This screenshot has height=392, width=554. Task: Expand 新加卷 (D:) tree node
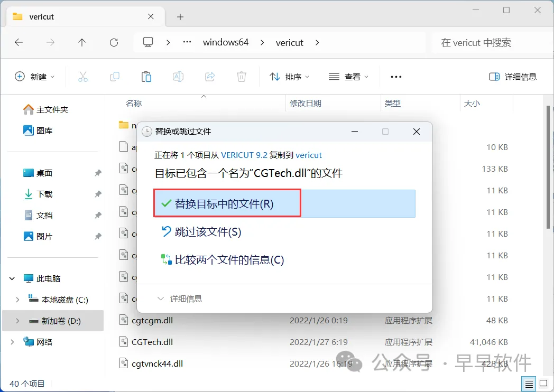point(17,321)
